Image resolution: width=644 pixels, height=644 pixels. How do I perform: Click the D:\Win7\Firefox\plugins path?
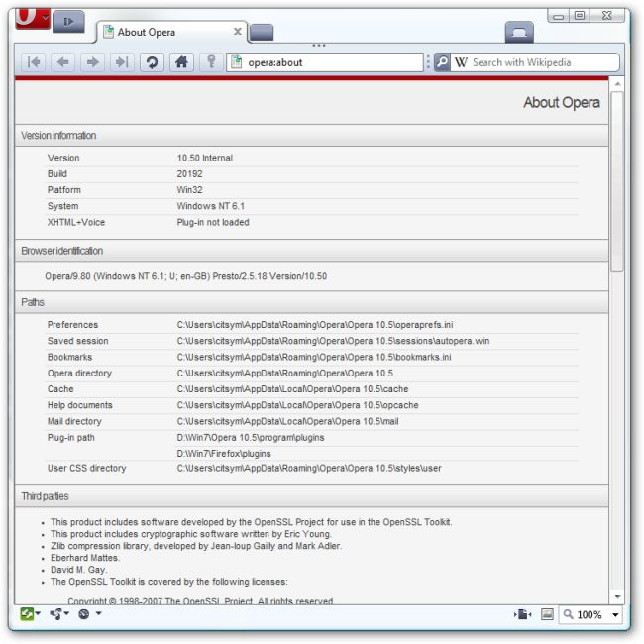pos(224,454)
